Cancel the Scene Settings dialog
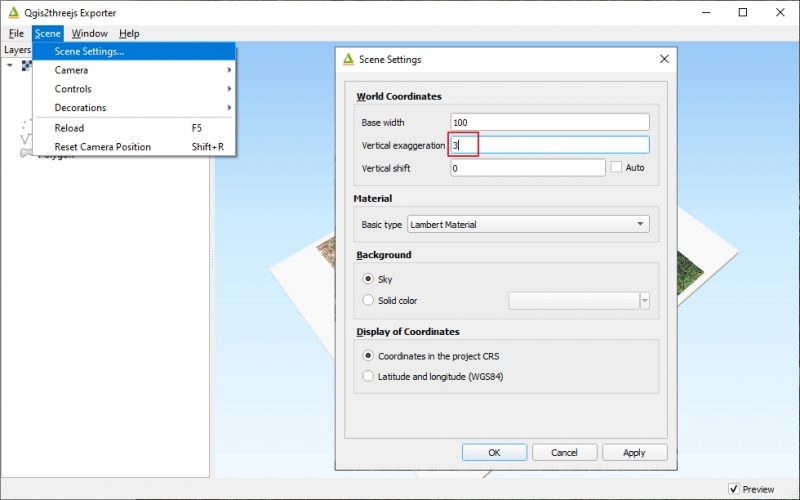The image size is (800, 500). click(564, 453)
